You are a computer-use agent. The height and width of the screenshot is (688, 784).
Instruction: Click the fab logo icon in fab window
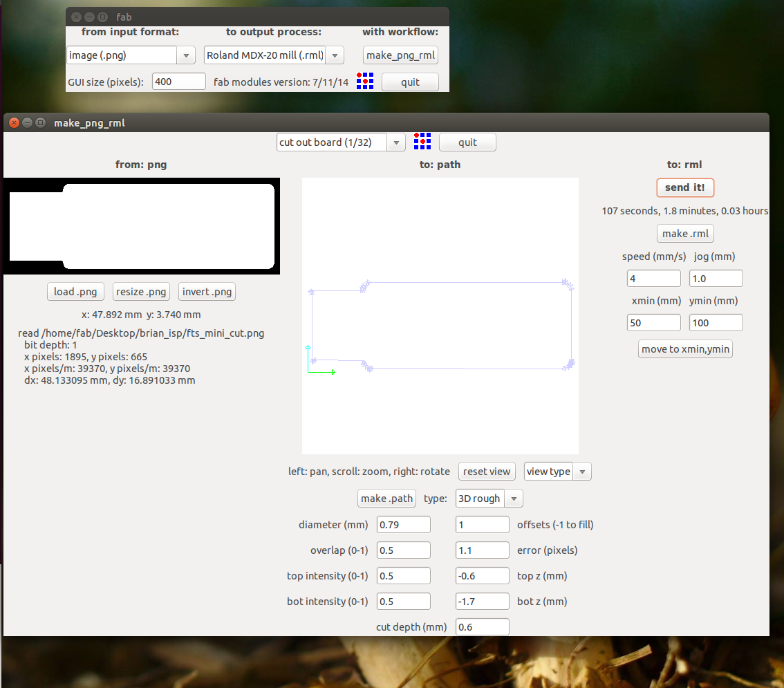point(365,82)
